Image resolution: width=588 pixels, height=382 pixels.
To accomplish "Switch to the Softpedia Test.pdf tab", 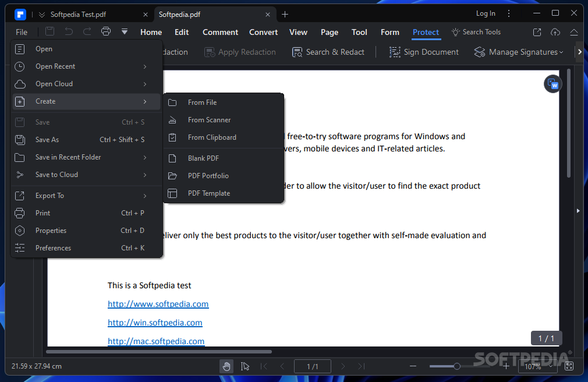I will click(x=79, y=15).
